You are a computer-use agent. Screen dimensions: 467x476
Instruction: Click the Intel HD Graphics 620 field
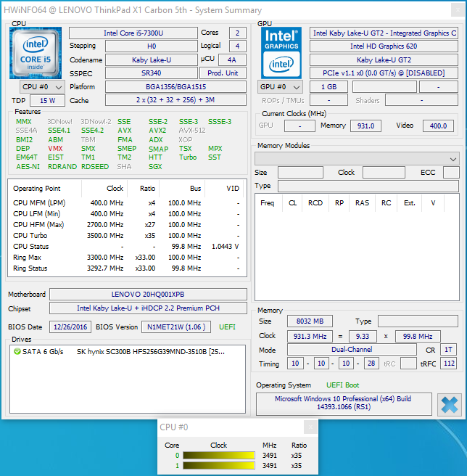(x=384, y=46)
